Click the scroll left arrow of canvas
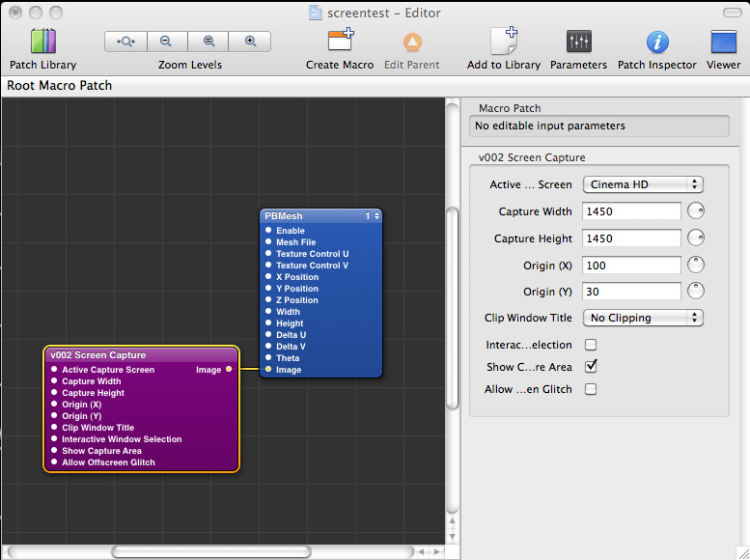The height and width of the screenshot is (560, 750). point(422,552)
